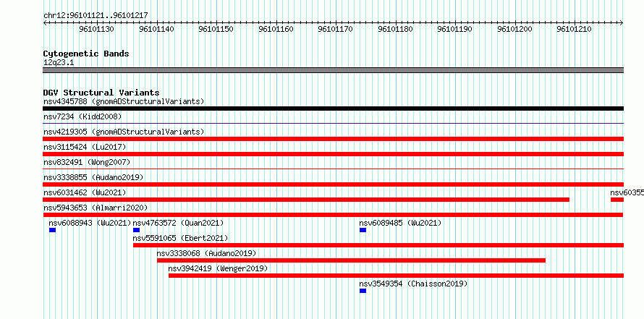This screenshot has width=644, height=319.
Task: Click the blue nsv3549354 variant marker
Action: 363,291
